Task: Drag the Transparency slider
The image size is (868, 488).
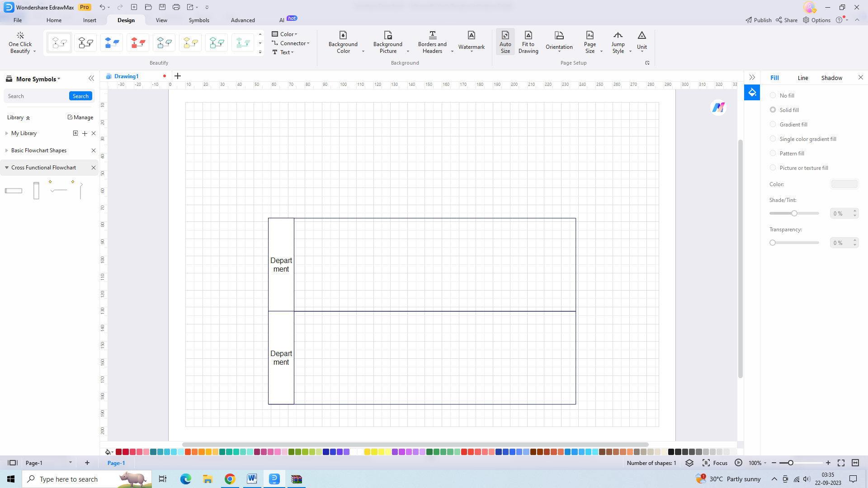Action: pyautogui.click(x=773, y=243)
